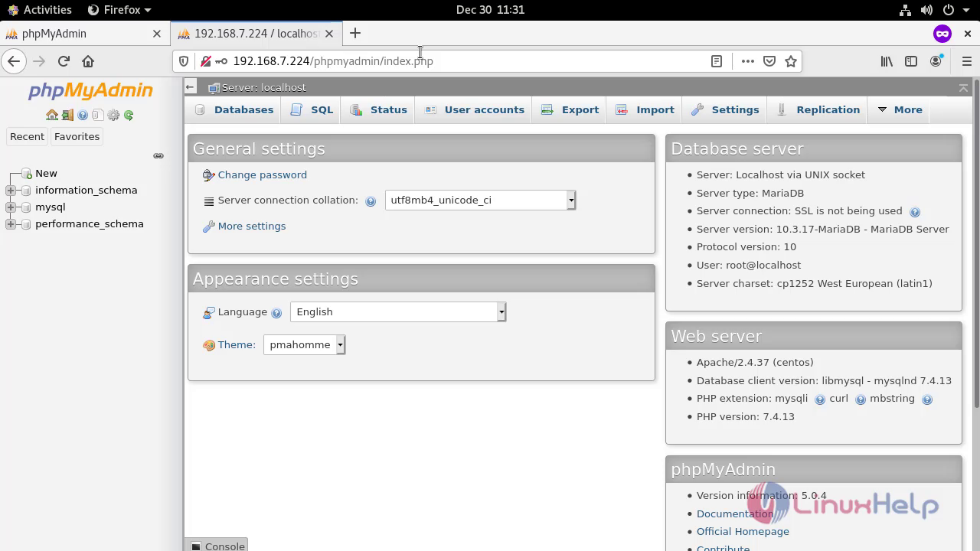Select mysql database in tree
980x551 pixels.
pyautogui.click(x=50, y=207)
